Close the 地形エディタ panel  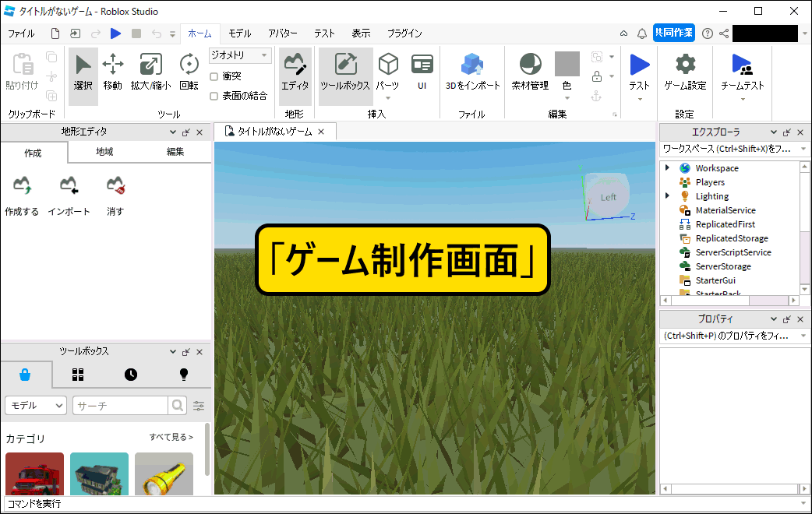(199, 132)
